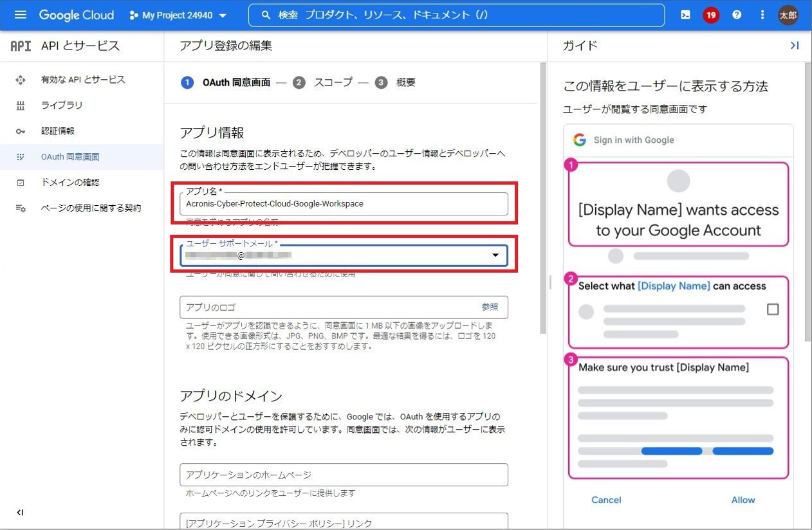Click the アプリ名 text field
The height and width of the screenshot is (530, 812).
coord(344,204)
